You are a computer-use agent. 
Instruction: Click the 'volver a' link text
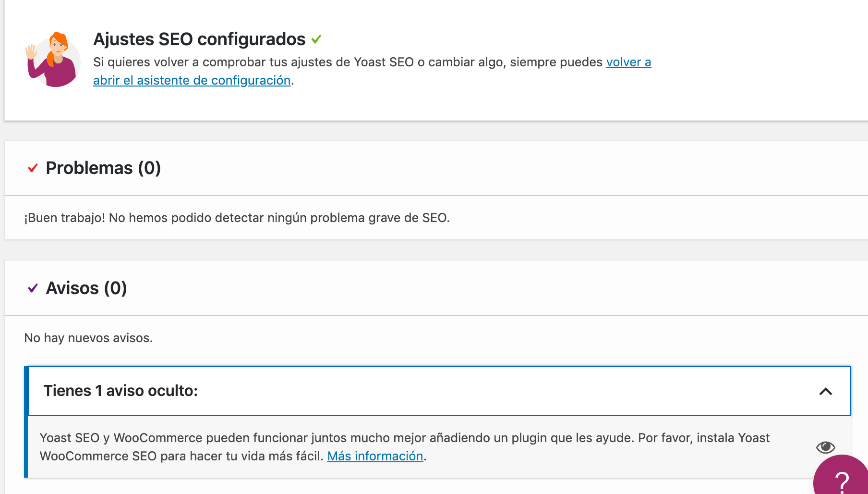click(x=628, y=62)
